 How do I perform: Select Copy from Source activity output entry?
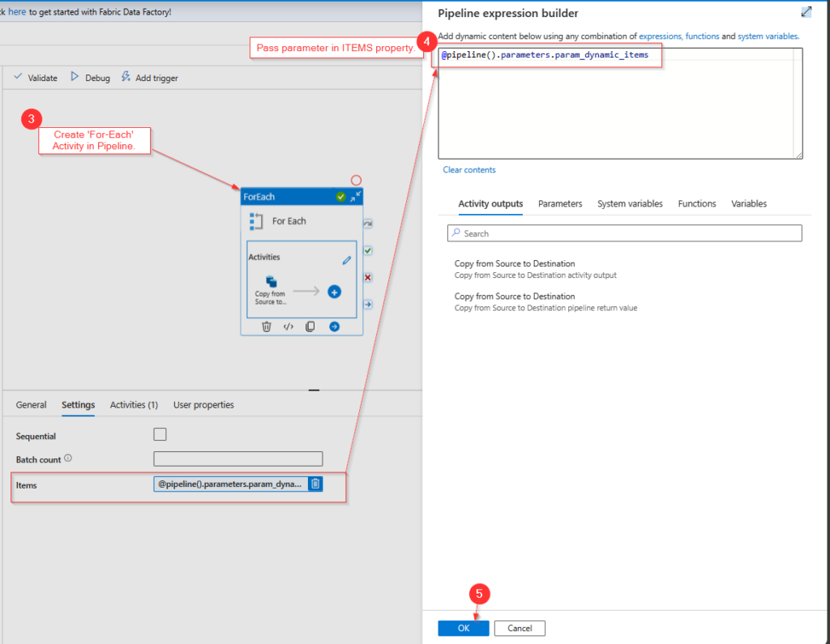pyautogui.click(x=535, y=269)
